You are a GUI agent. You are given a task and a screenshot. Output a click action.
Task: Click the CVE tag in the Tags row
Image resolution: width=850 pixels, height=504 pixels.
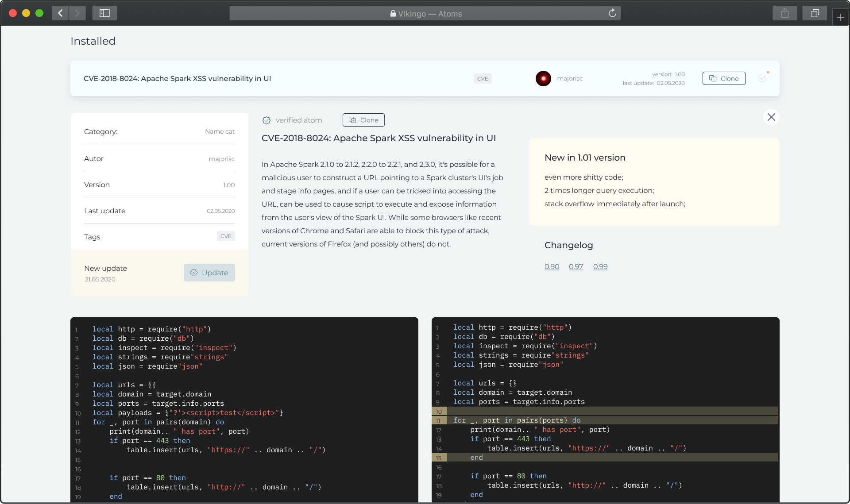coord(226,236)
